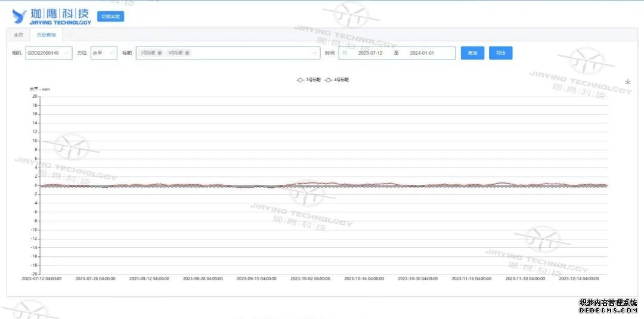Select the 历史查询 tab
Screen dimensions: 644x319
45,35
